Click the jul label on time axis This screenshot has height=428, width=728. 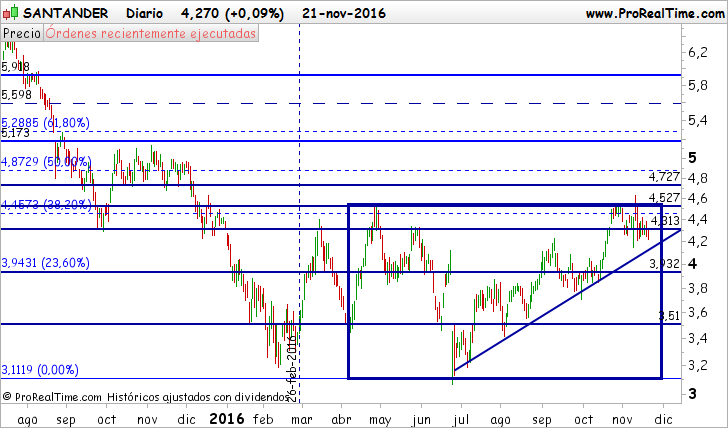[461, 420]
